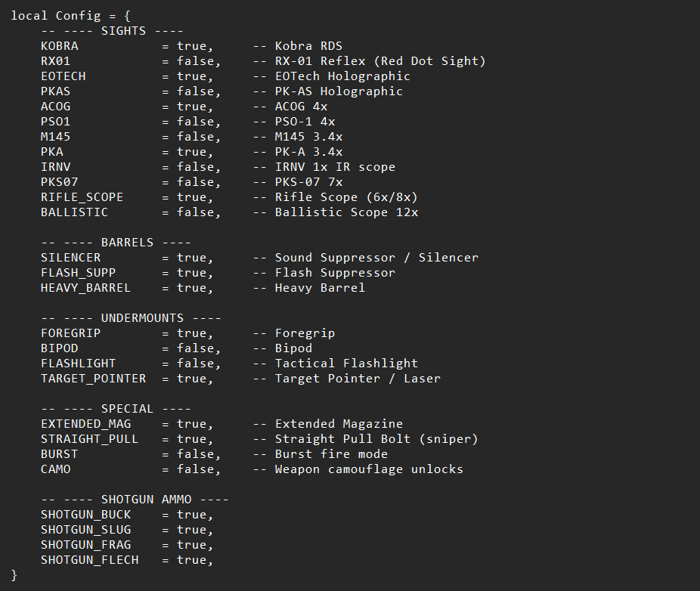Click the SILENCER key name

[x=70, y=258]
